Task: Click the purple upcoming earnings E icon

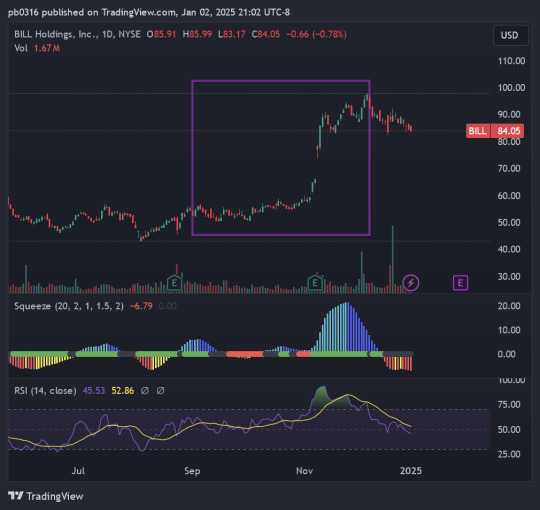Action: coord(460,283)
